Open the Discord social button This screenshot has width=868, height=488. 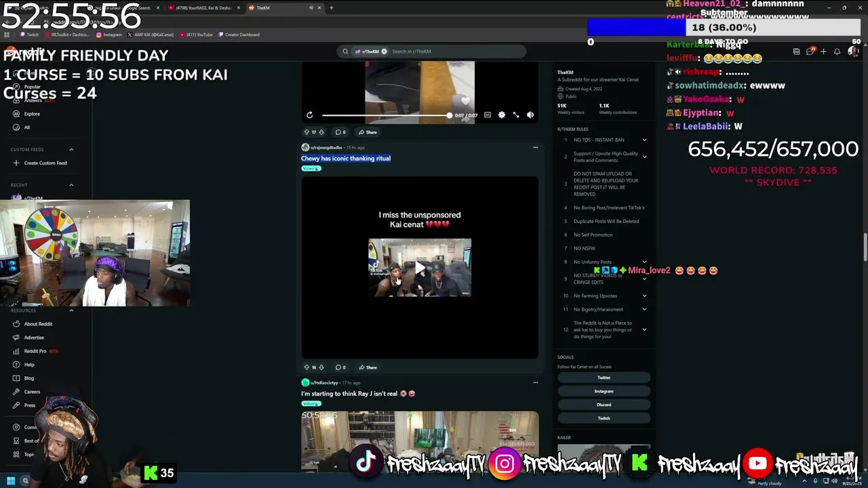(x=604, y=405)
